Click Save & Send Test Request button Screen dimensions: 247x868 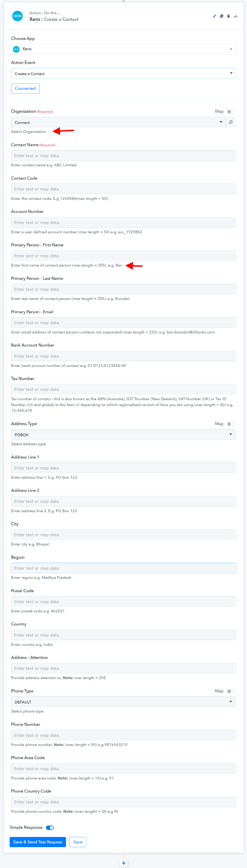point(38,842)
